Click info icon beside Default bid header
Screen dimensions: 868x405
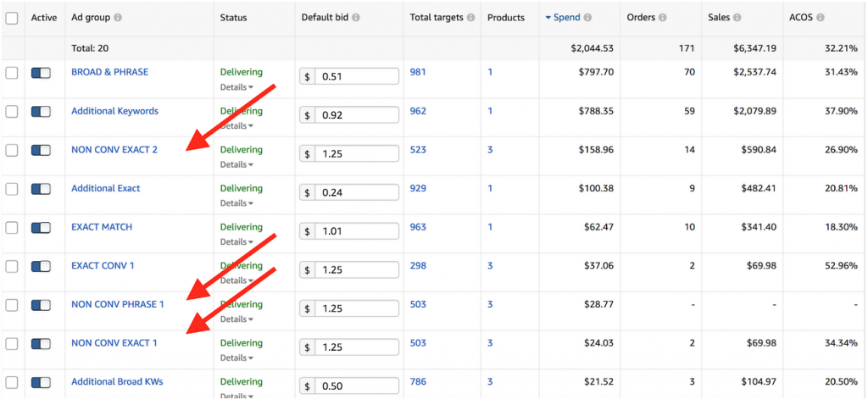[x=356, y=18]
